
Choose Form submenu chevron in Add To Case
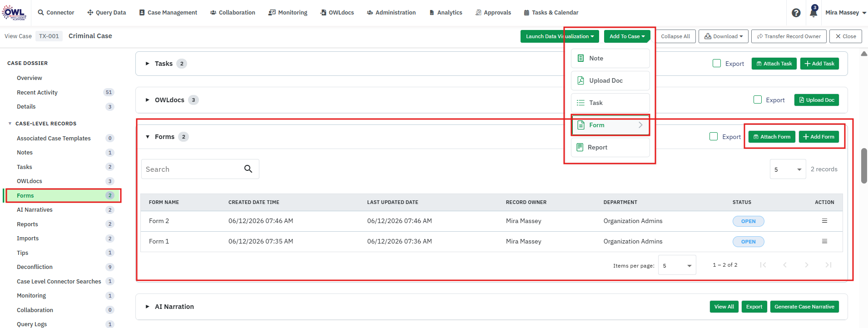point(640,125)
